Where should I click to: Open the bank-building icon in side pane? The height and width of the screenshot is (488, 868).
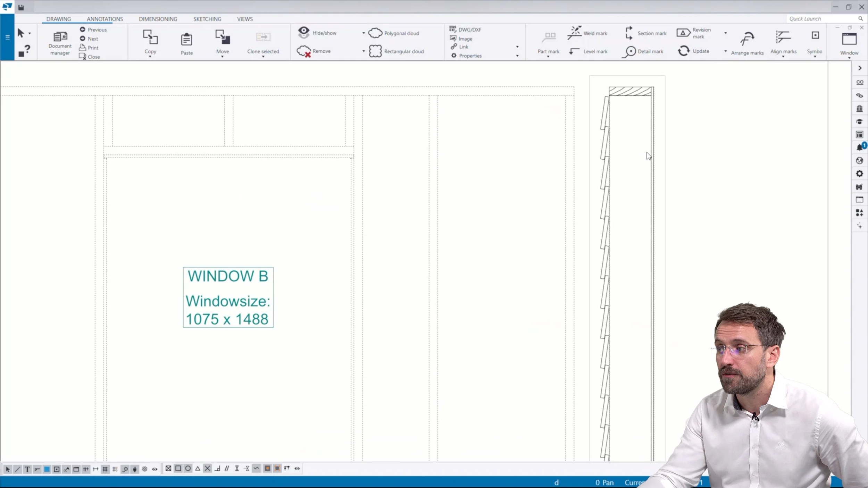pyautogui.click(x=860, y=108)
